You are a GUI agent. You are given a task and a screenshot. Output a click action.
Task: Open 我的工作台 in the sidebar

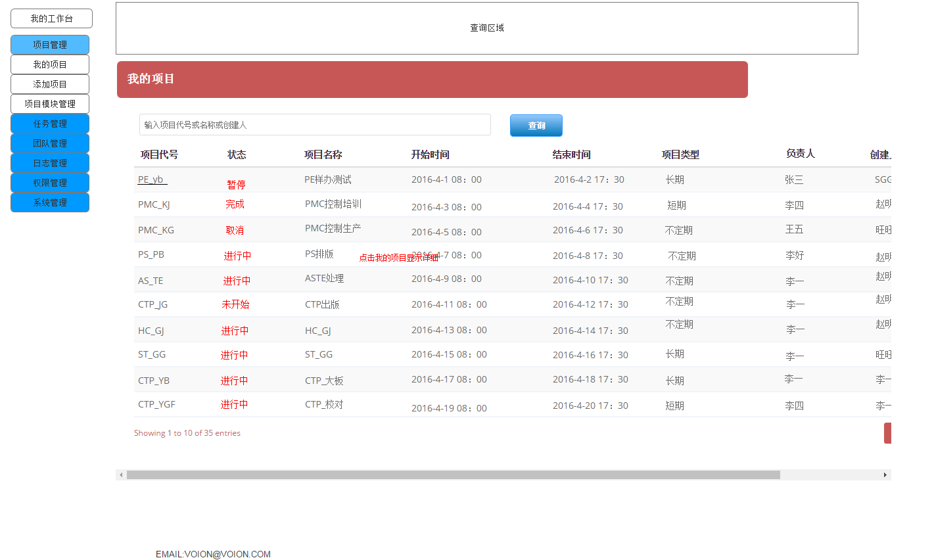coord(51,18)
